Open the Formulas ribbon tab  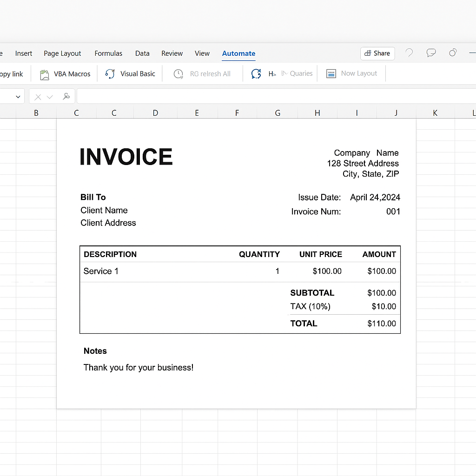(108, 53)
